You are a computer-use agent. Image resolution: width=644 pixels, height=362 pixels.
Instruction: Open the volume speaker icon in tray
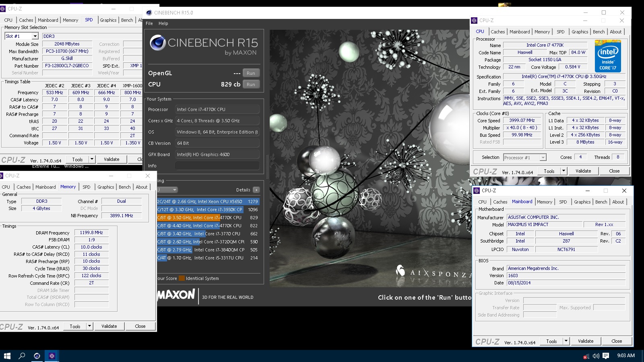(x=596, y=356)
